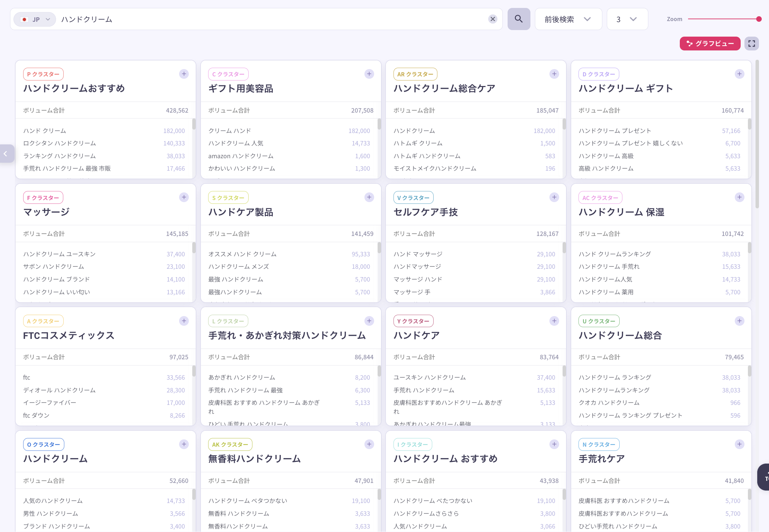Click the + icon on ハンドクリーム ギフト card
Viewport: 769px width, 532px height.
[x=739, y=74]
